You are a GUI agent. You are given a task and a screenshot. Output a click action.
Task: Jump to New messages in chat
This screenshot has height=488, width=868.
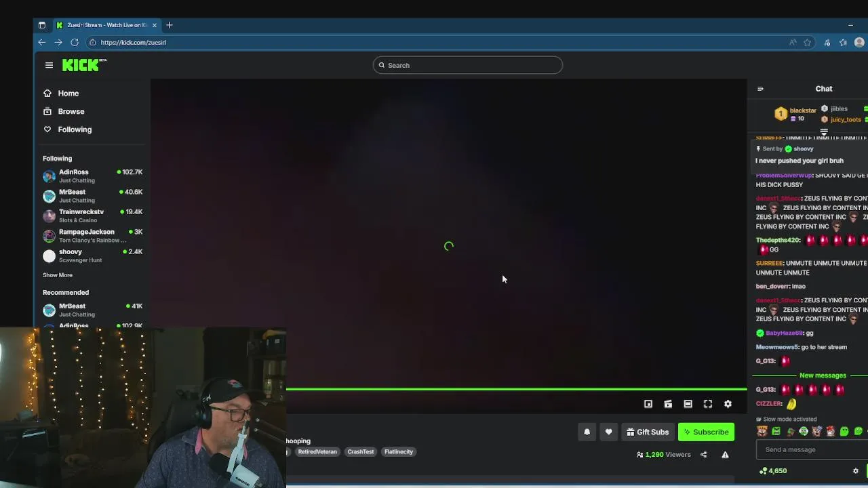click(823, 375)
